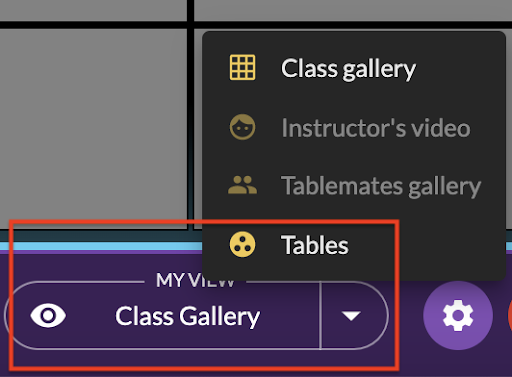The image size is (512, 377).
Task: Click the partially visible red button at right edge
Action: (510, 315)
